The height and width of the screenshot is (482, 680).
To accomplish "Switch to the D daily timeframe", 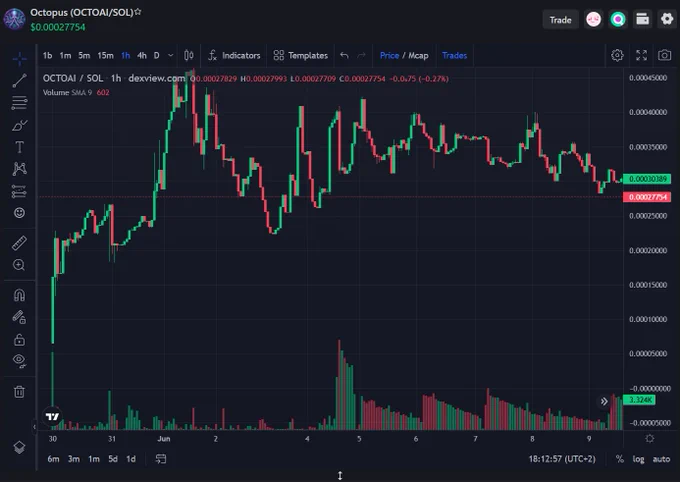I will pyautogui.click(x=157, y=56).
